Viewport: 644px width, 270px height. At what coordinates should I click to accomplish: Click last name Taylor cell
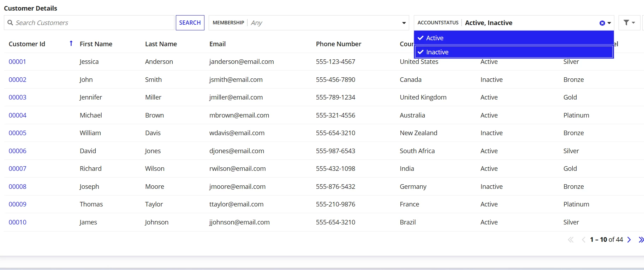(x=154, y=204)
